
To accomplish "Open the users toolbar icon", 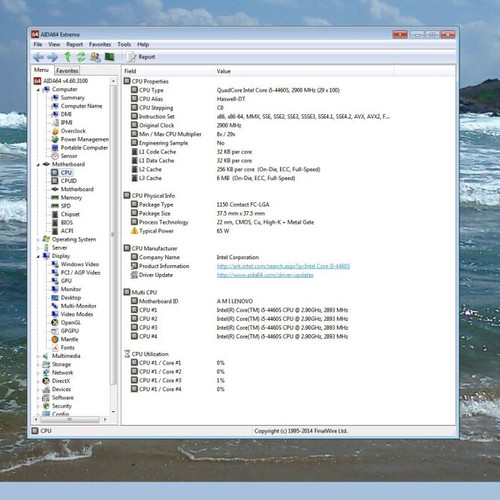I will coord(95,57).
